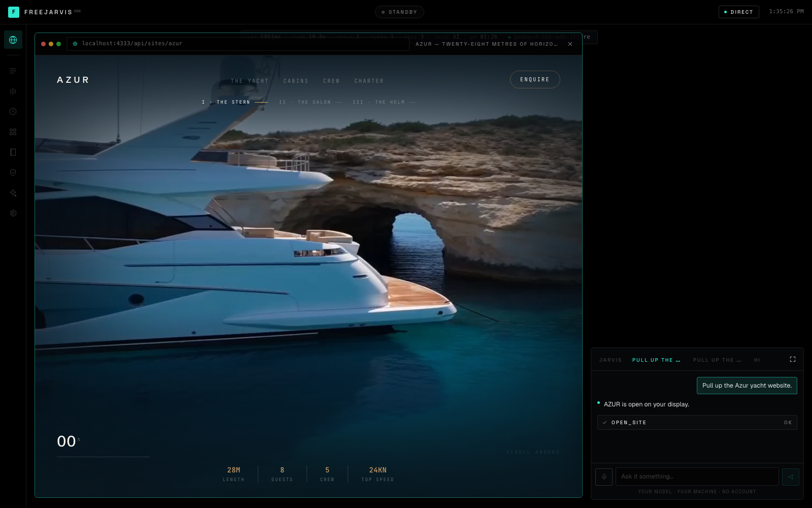Expand the OPEN_SITE tool result row
812x508 pixels.
697,422
